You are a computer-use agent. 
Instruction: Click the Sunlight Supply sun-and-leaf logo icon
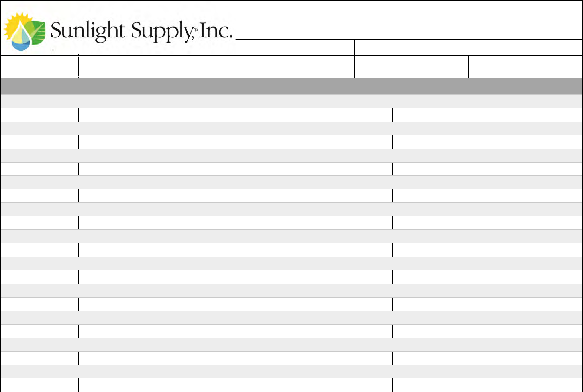pyautogui.click(x=25, y=32)
